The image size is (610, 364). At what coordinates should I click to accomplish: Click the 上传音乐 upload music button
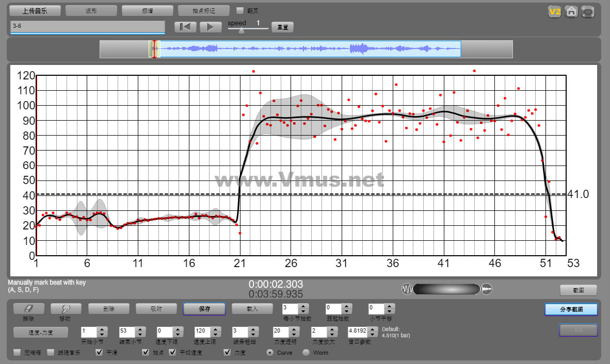tap(35, 10)
